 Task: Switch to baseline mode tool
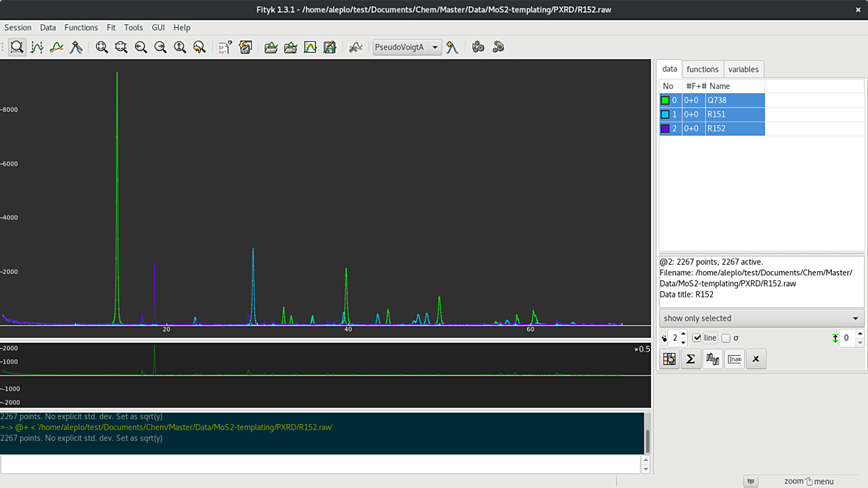coord(56,47)
